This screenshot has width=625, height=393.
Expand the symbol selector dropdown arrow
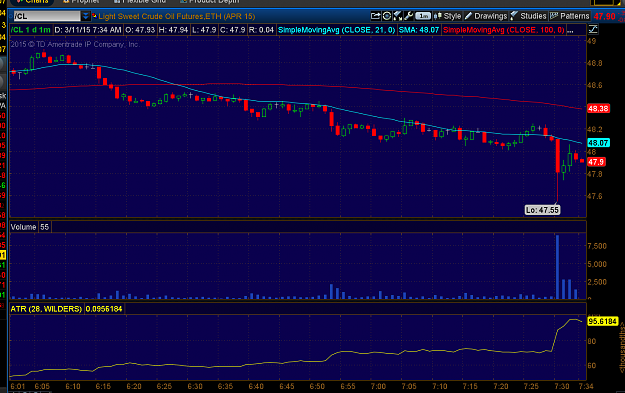pyautogui.click(x=86, y=16)
